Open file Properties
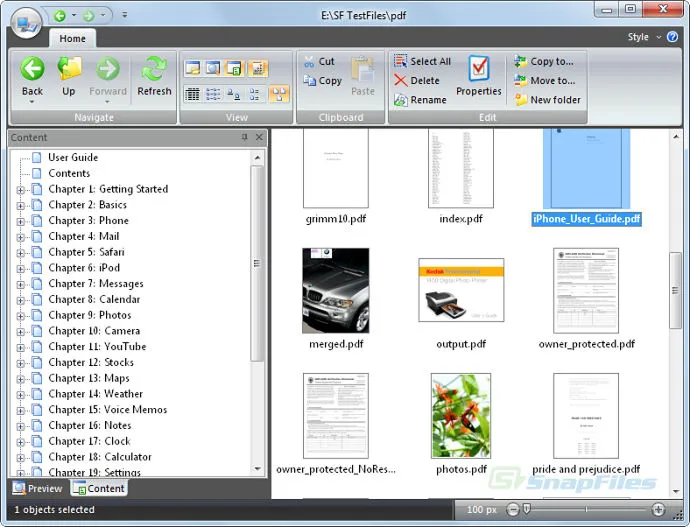 (x=479, y=75)
